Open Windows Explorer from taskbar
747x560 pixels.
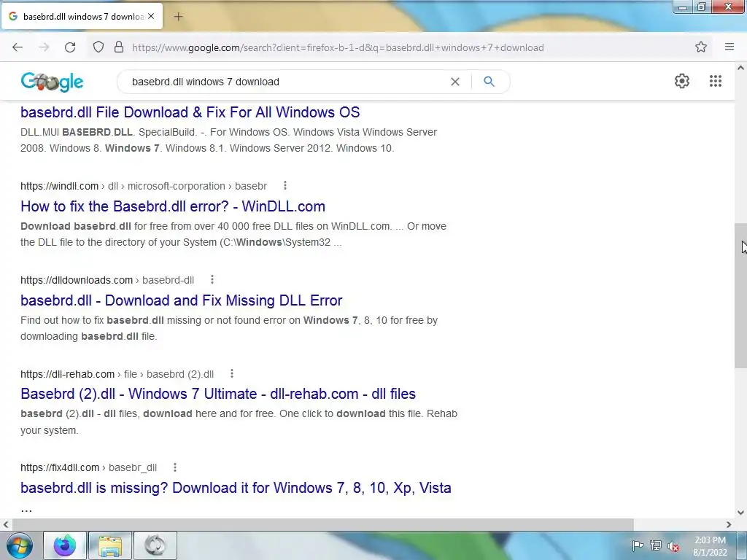click(110, 545)
